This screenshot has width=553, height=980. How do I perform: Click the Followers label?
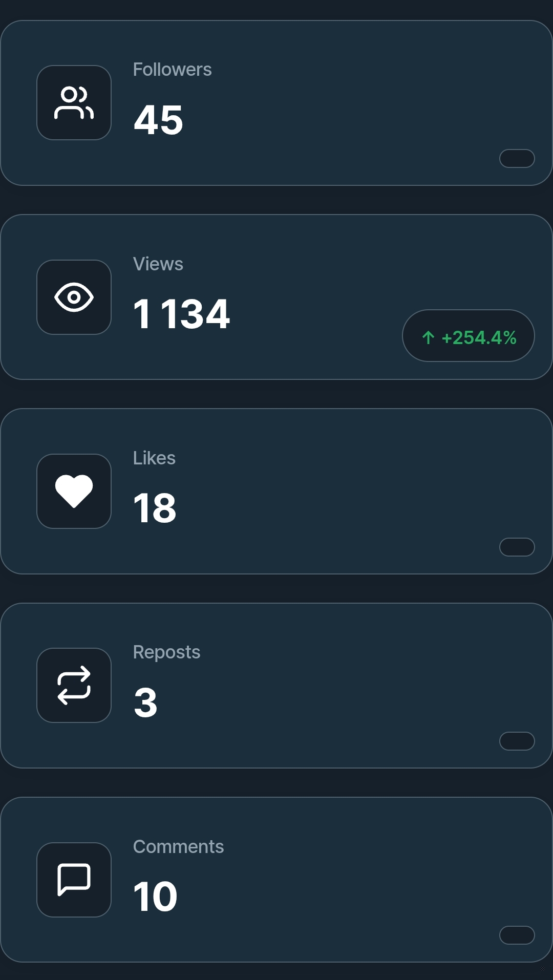pos(172,70)
